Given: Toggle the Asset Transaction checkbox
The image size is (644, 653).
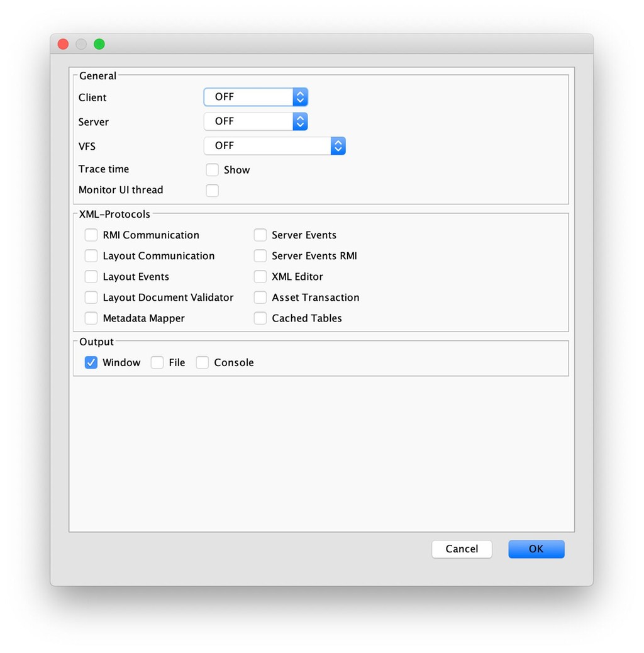Looking at the screenshot, I should point(260,298).
